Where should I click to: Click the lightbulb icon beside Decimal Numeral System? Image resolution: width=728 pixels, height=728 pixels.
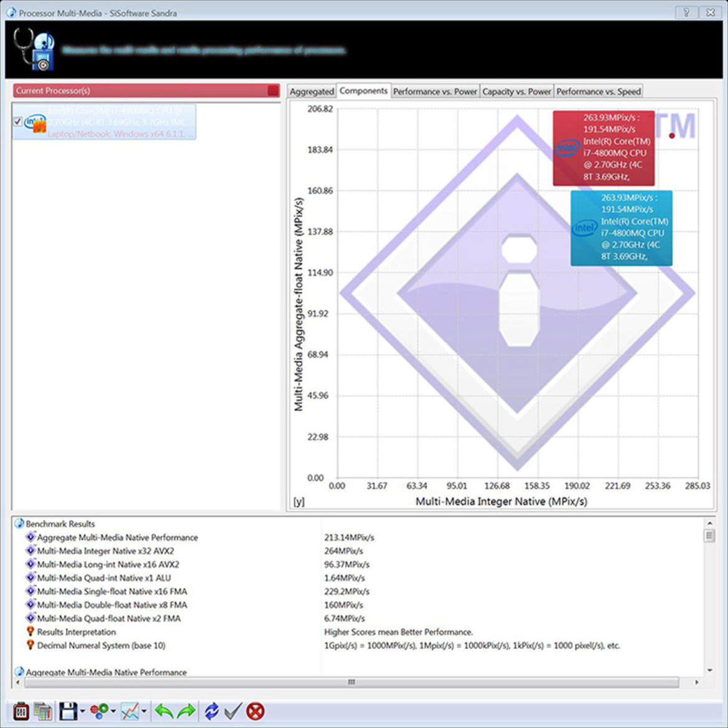(x=30, y=645)
